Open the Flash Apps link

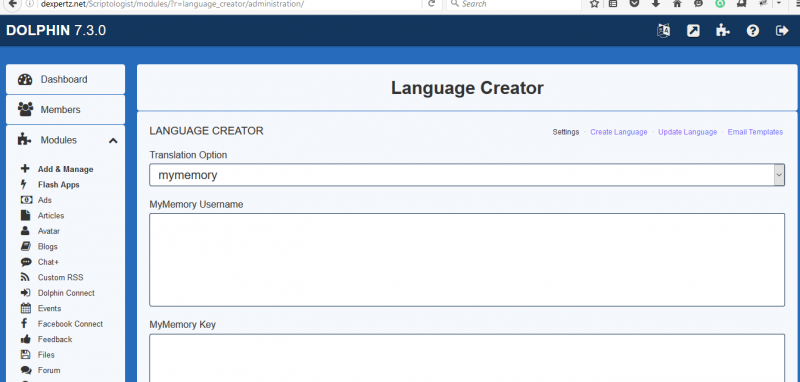tap(58, 185)
